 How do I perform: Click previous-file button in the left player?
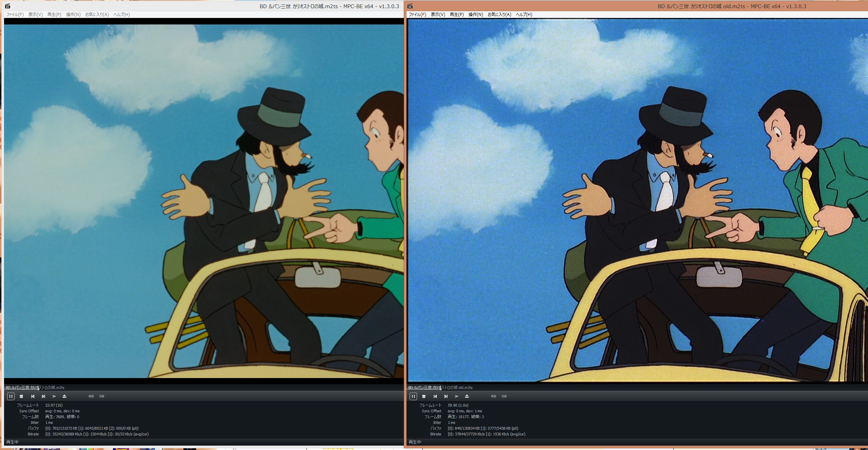[x=33, y=396]
